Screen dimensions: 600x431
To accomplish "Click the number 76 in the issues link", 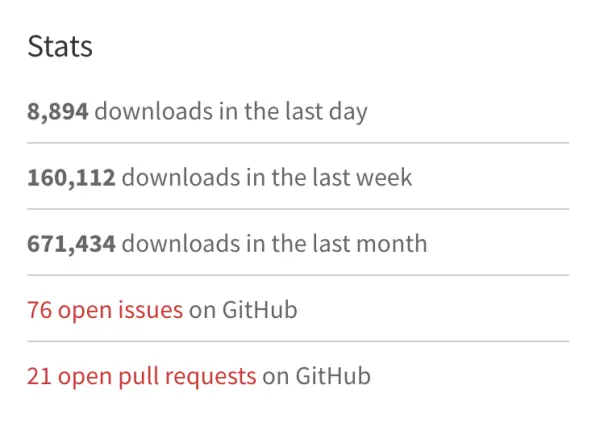I will pyautogui.click(x=39, y=310).
